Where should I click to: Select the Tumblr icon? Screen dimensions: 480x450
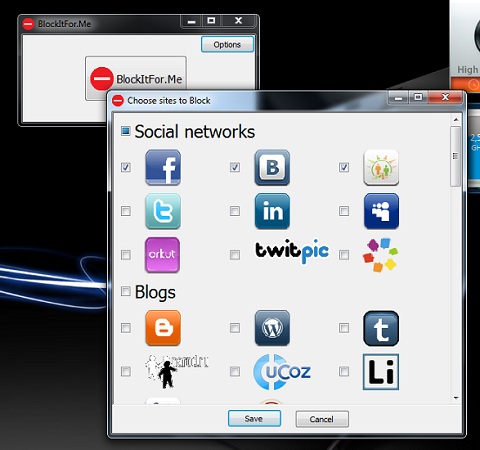click(x=381, y=329)
